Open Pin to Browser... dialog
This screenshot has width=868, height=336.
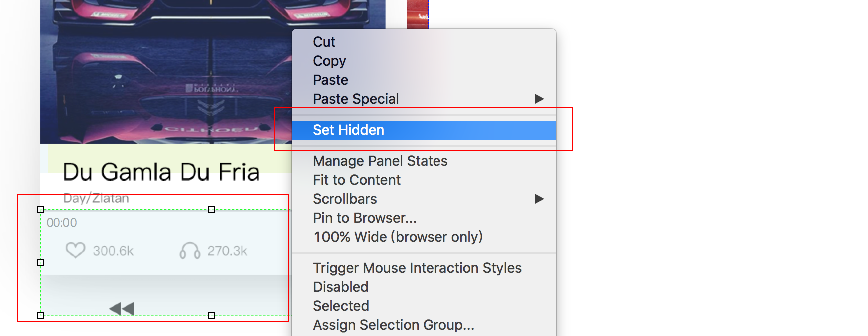click(x=365, y=218)
